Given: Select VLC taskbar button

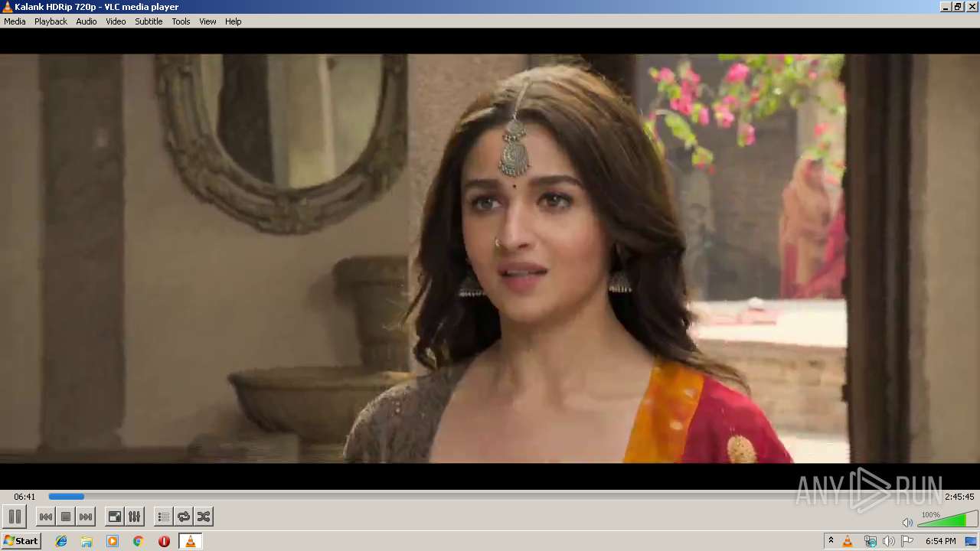Looking at the screenshot, I should 190,541.
